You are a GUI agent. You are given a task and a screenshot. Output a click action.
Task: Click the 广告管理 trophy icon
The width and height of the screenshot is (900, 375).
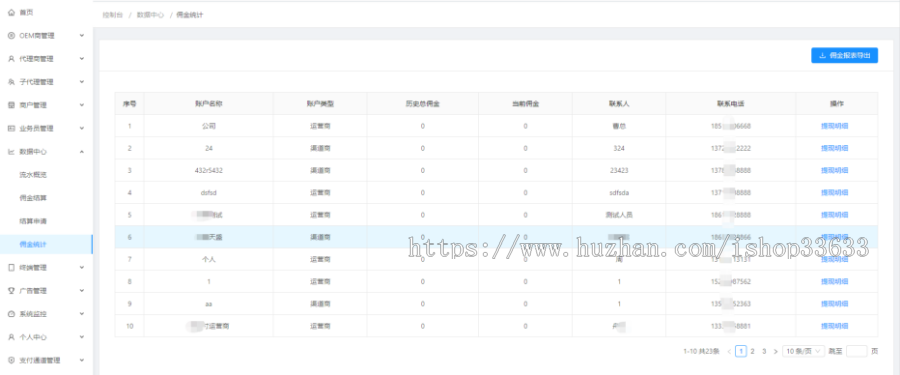click(x=11, y=291)
